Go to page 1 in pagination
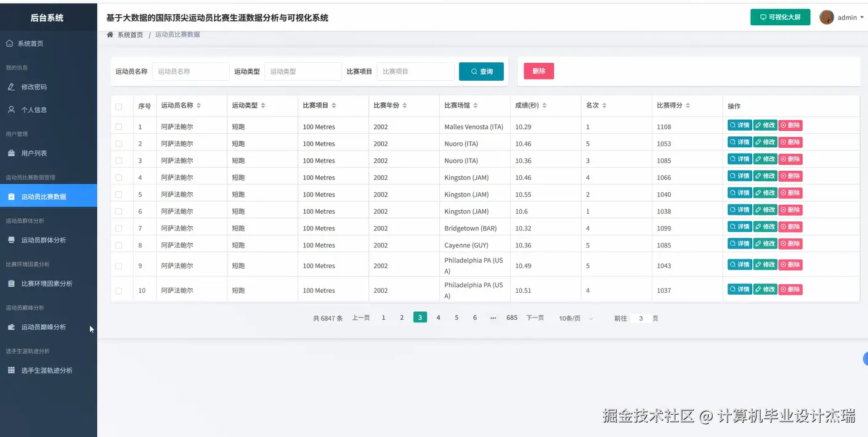This screenshot has height=437, width=868. pos(383,318)
